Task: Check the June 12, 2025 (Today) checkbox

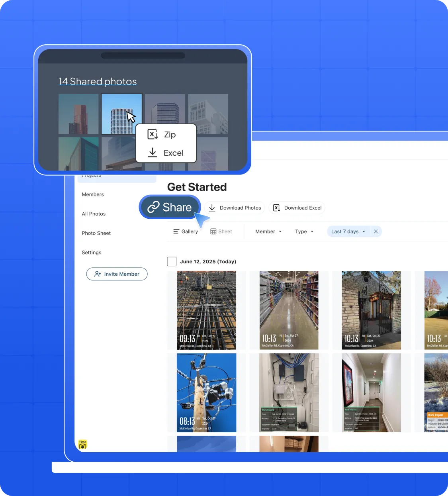Action: pos(172,261)
